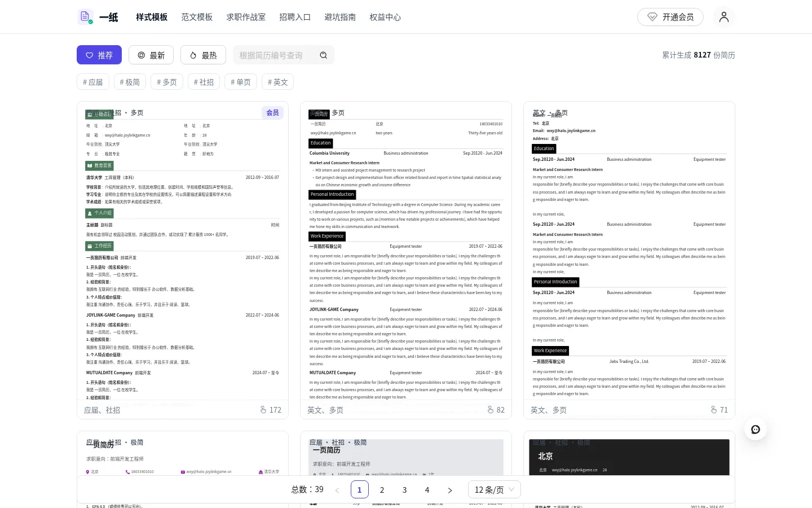Go to 避坑指南 page
The image size is (812, 508).
click(x=340, y=17)
